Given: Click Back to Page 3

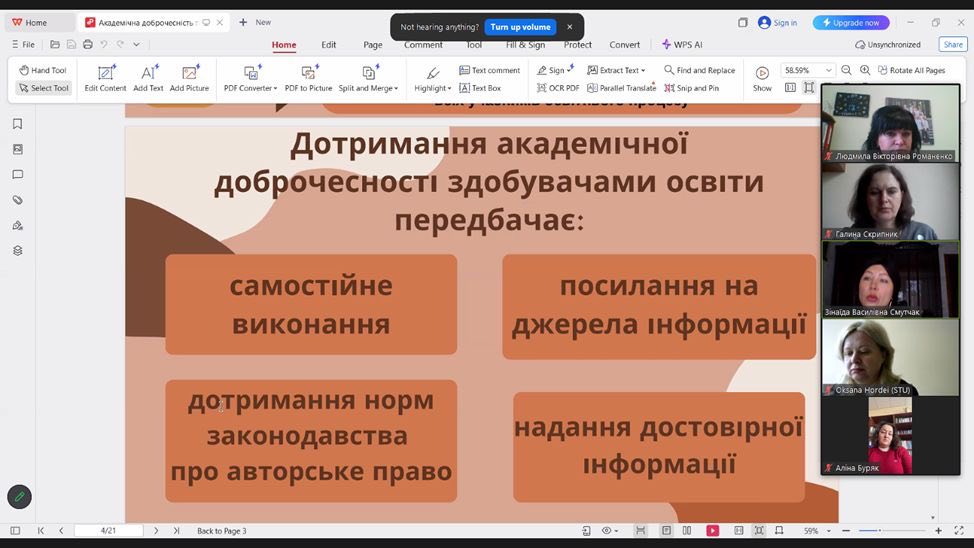Looking at the screenshot, I should (222, 531).
